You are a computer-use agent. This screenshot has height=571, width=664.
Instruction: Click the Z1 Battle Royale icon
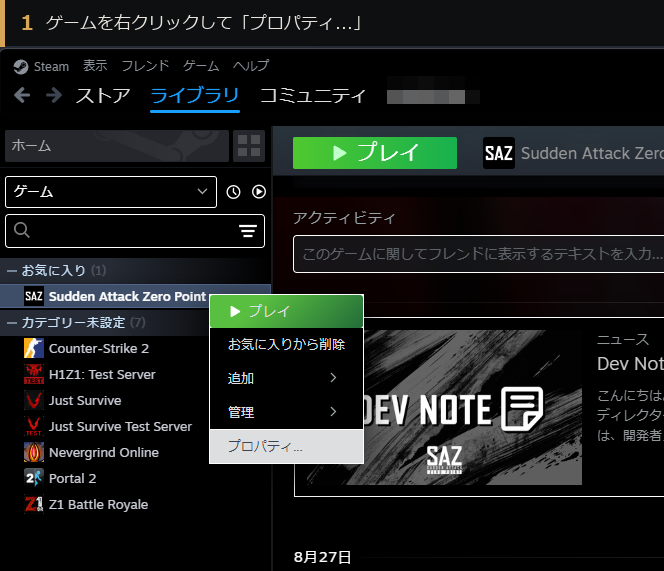34,504
